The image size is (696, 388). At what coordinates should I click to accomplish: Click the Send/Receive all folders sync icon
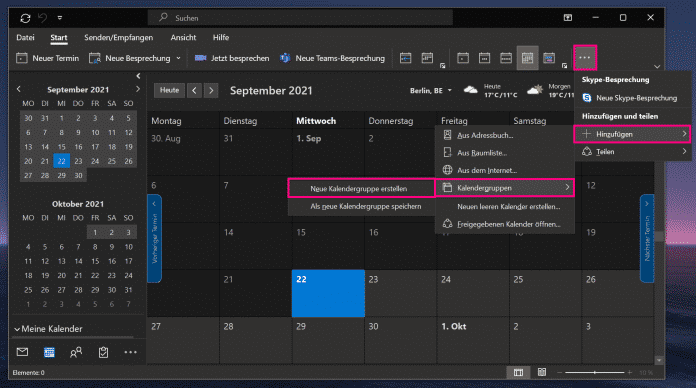click(x=25, y=18)
